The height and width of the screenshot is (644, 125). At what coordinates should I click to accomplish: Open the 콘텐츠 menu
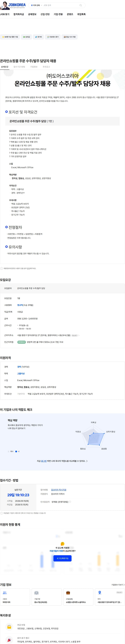click(70, 14)
